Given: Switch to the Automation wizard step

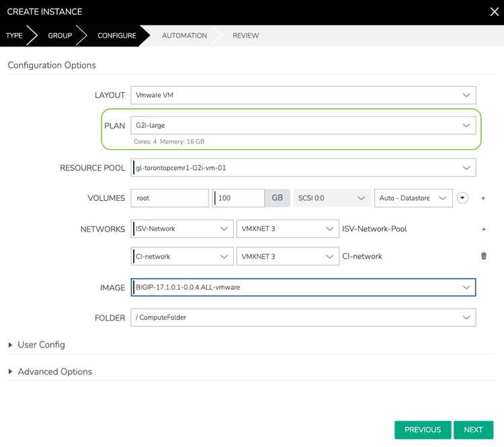Looking at the screenshot, I should pyautogui.click(x=184, y=36).
